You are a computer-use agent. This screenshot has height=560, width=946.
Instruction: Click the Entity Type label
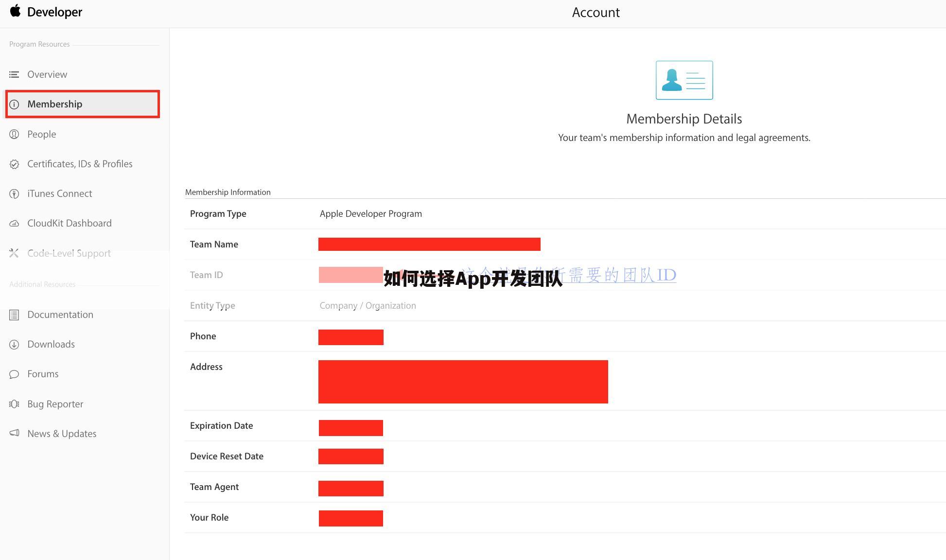tap(212, 306)
